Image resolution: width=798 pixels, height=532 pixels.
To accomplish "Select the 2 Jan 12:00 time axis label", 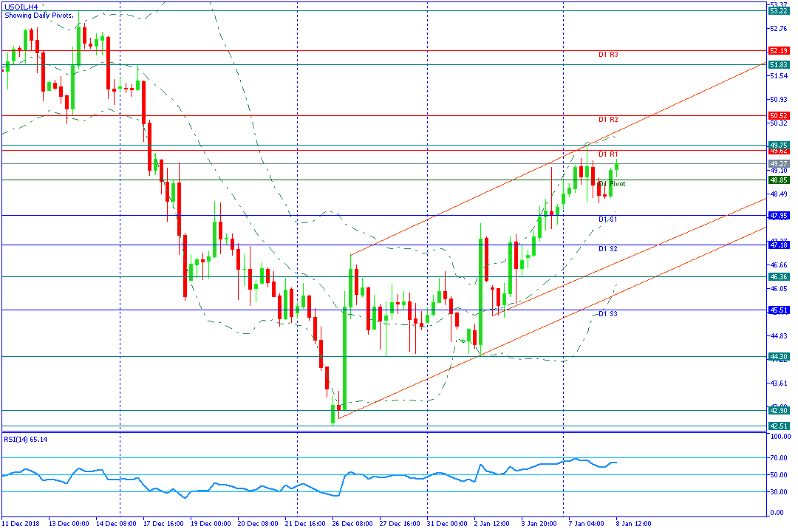I will click(491, 523).
